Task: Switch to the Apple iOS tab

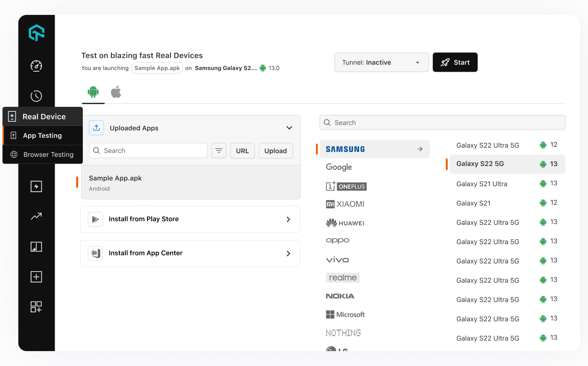Action: [x=116, y=92]
